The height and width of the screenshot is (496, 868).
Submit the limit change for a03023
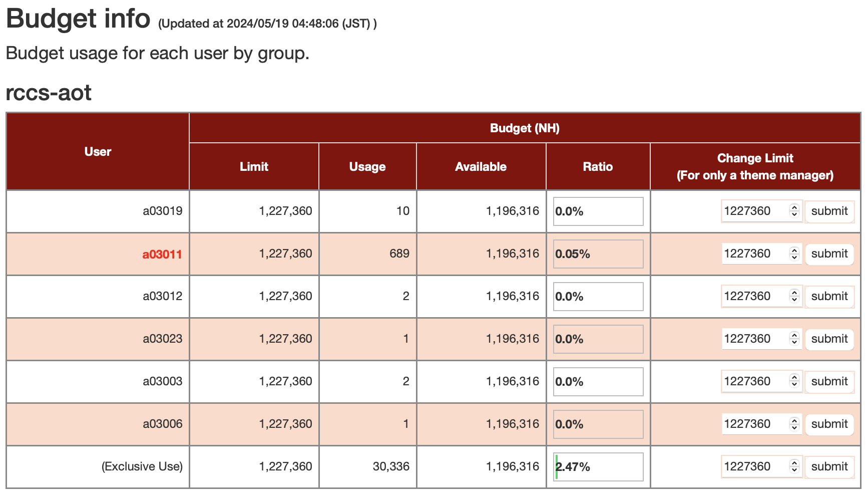tap(829, 339)
